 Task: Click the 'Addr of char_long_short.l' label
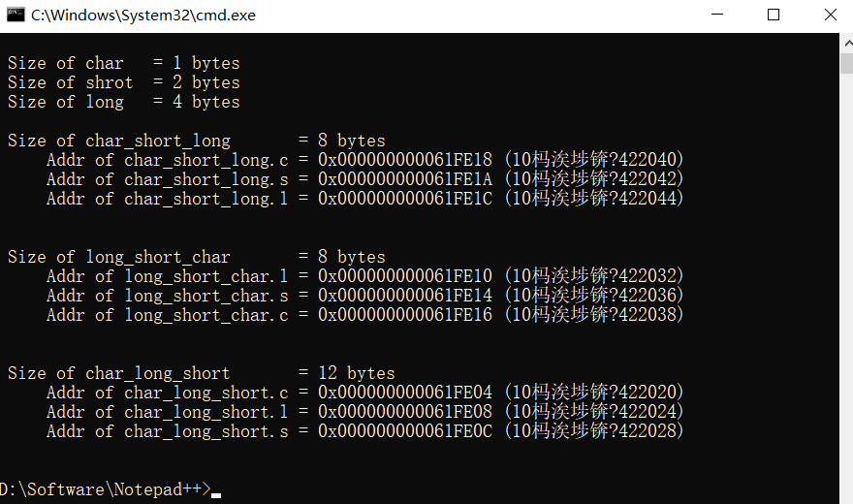coord(167,412)
